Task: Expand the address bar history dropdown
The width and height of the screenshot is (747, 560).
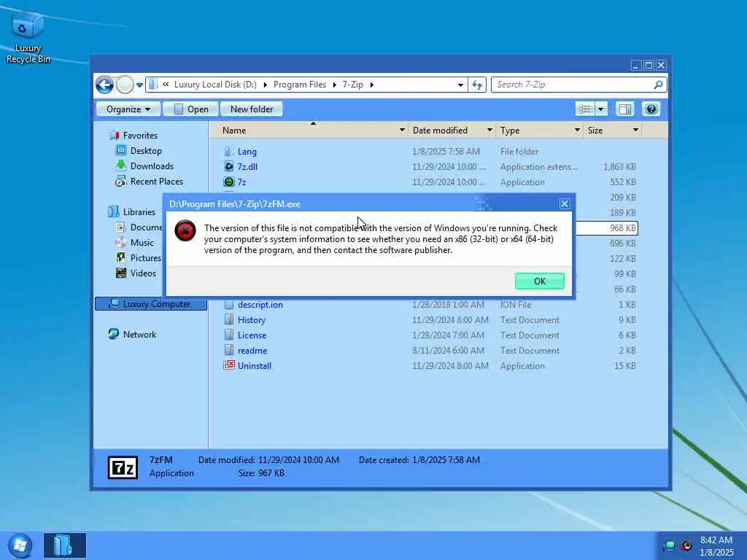Action: coord(460,85)
